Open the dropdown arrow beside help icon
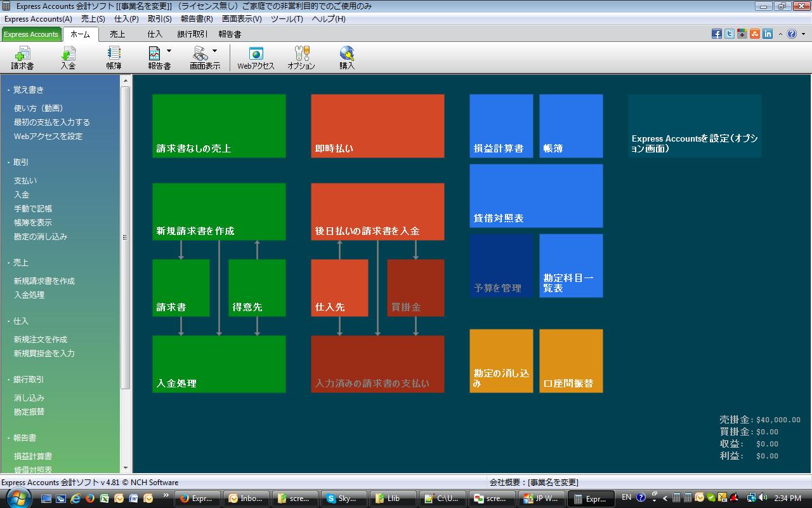 point(802,34)
